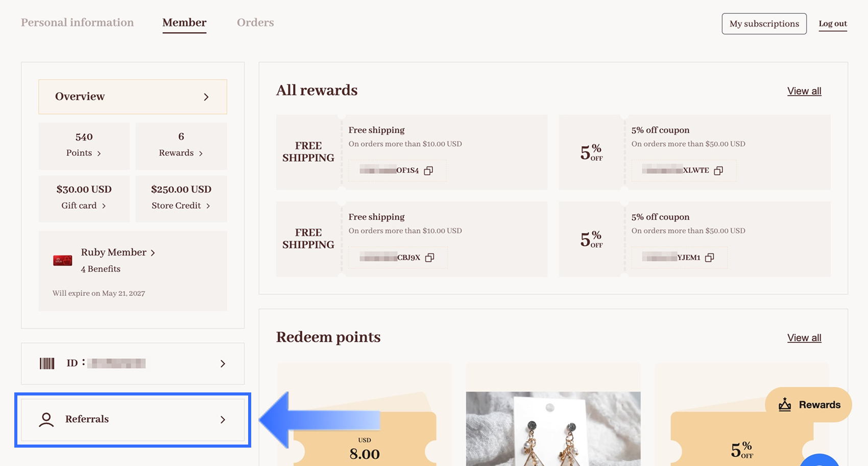The height and width of the screenshot is (466, 868).
Task: Copy the free shipping code ending OF1S4
Action: point(428,171)
